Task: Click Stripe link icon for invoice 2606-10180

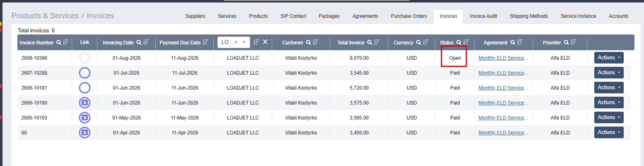Action: pos(84,103)
